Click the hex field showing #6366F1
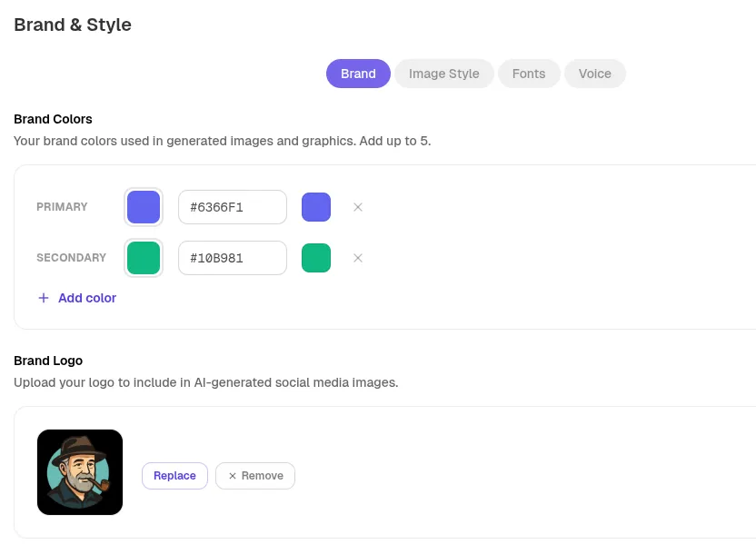This screenshot has width=756, height=544. coord(232,207)
